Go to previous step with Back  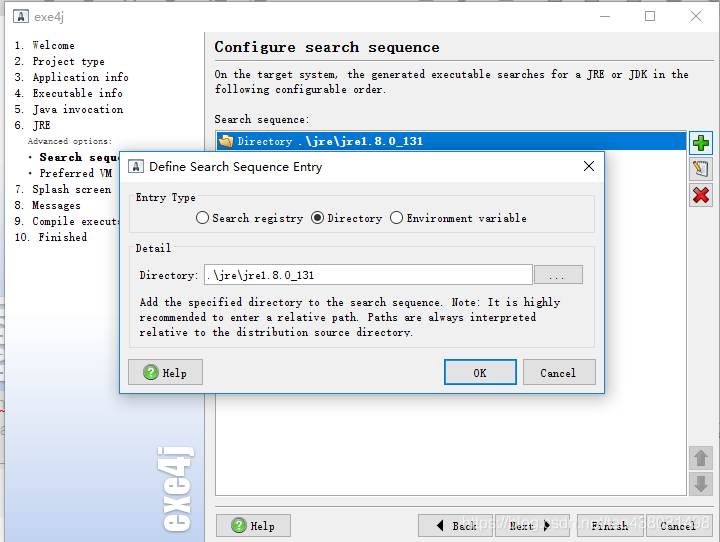coord(455,525)
